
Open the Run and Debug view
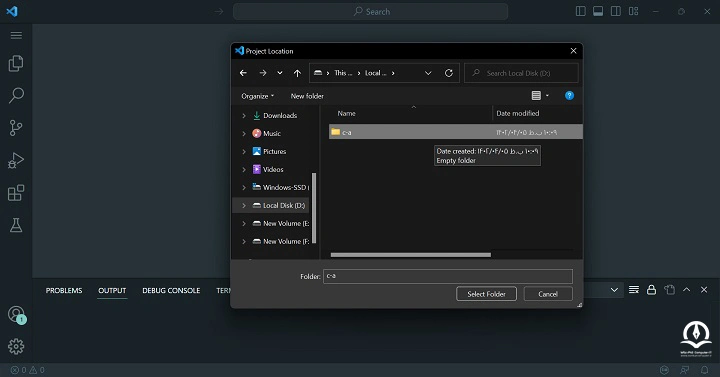(x=16, y=160)
